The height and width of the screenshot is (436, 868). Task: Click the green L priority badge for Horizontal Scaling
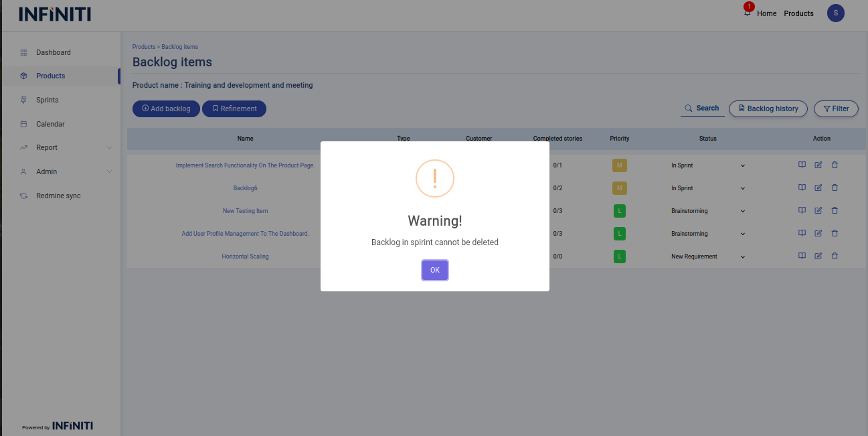pos(619,256)
